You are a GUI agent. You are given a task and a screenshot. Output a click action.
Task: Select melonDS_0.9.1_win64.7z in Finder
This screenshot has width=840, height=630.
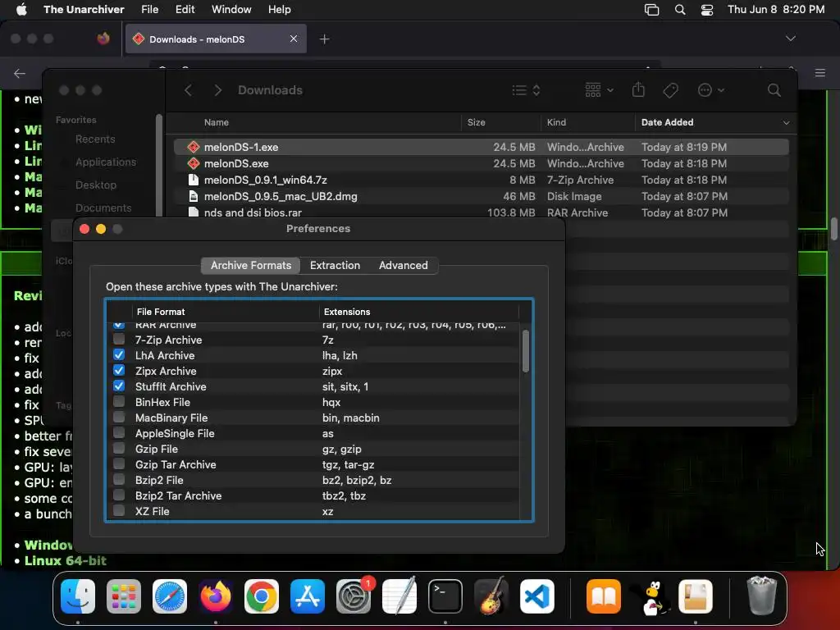481,180
